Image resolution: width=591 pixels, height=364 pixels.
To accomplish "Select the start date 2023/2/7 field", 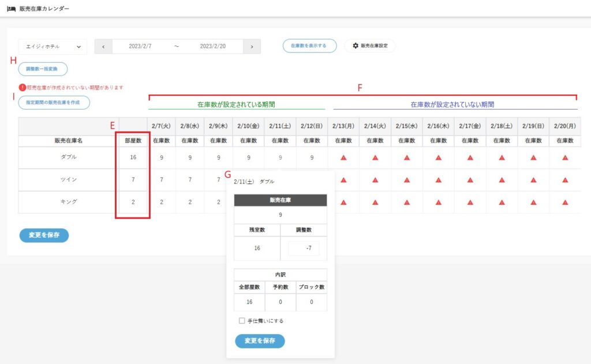I will 140,47.
